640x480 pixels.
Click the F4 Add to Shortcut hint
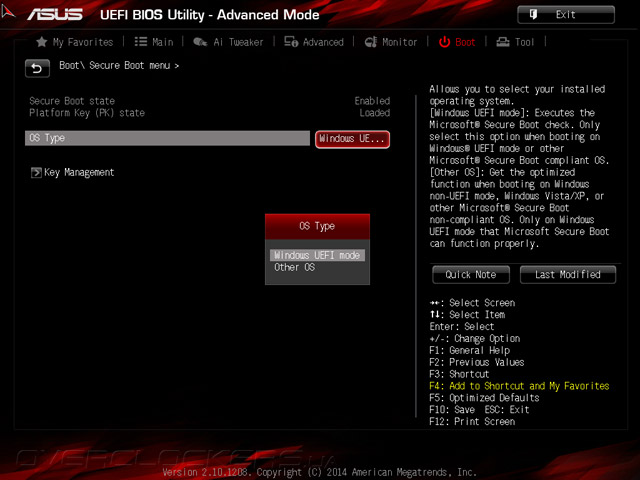click(519, 386)
